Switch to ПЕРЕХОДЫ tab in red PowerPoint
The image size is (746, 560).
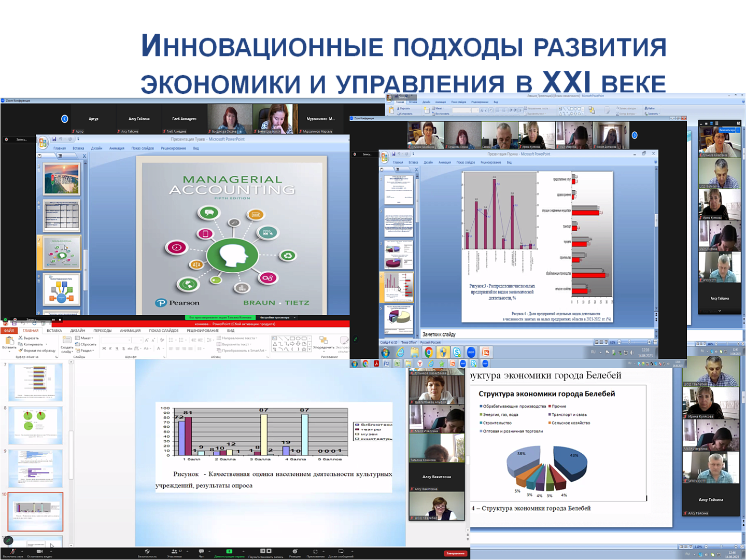tap(103, 330)
